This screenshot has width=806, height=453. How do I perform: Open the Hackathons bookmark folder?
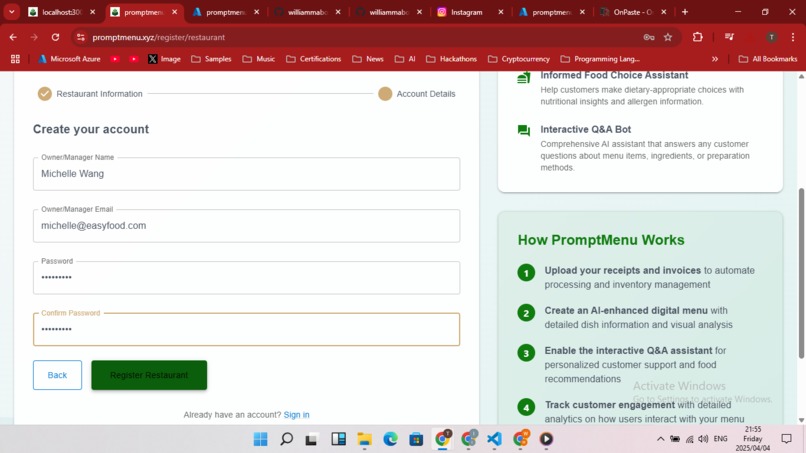click(451, 59)
